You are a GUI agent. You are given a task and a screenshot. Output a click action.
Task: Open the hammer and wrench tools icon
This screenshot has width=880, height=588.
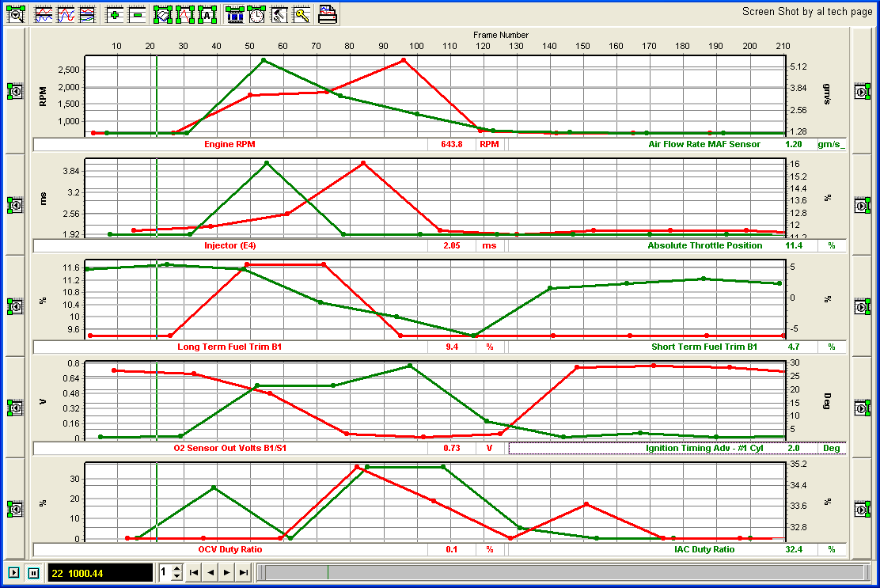[279, 13]
